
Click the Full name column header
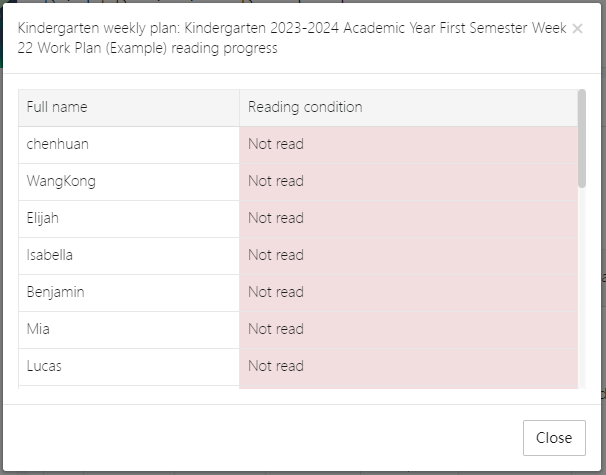pyautogui.click(x=129, y=107)
